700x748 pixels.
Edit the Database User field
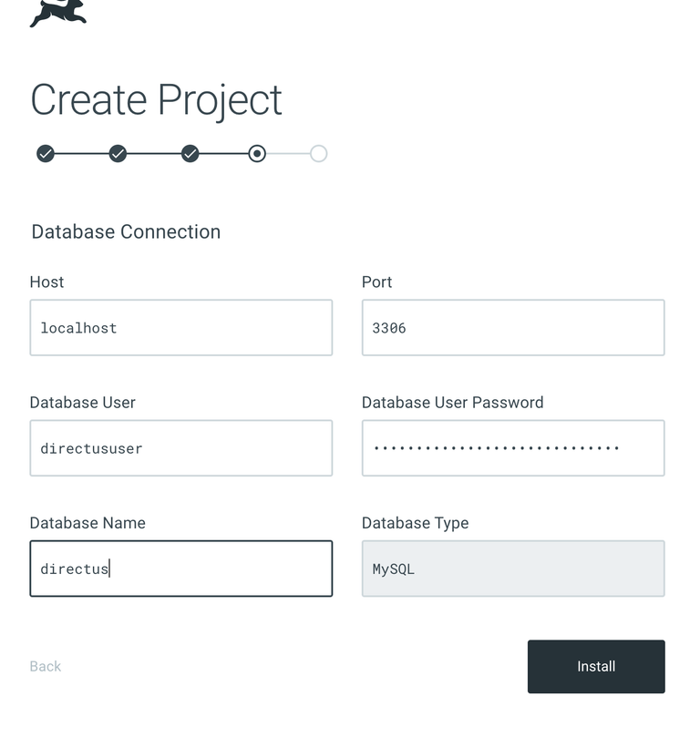[180, 448]
